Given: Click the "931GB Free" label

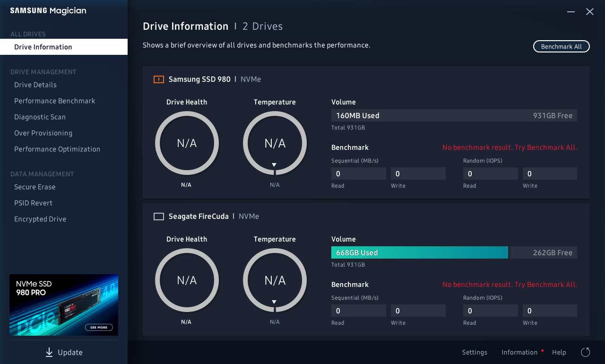Looking at the screenshot, I should coord(553,115).
